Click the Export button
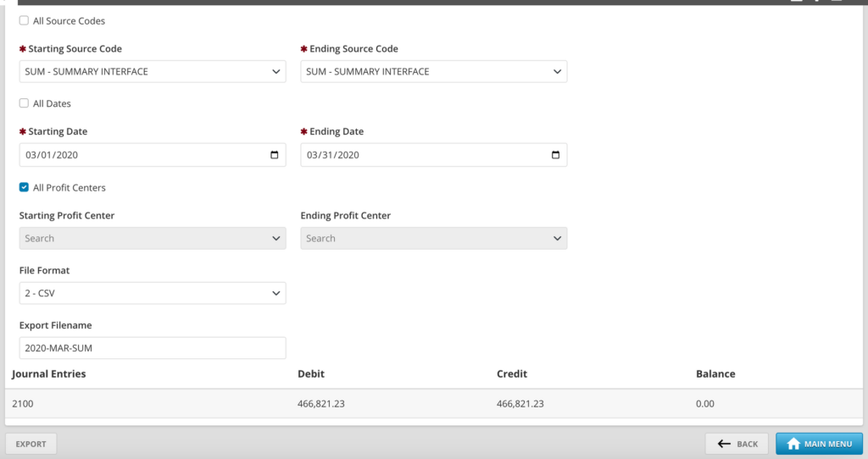 click(31, 444)
